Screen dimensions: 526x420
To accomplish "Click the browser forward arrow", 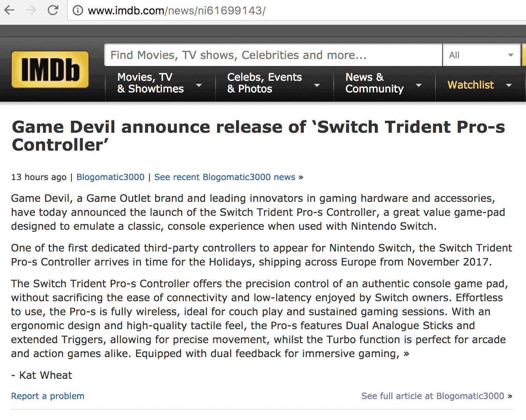I will [x=31, y=10].
